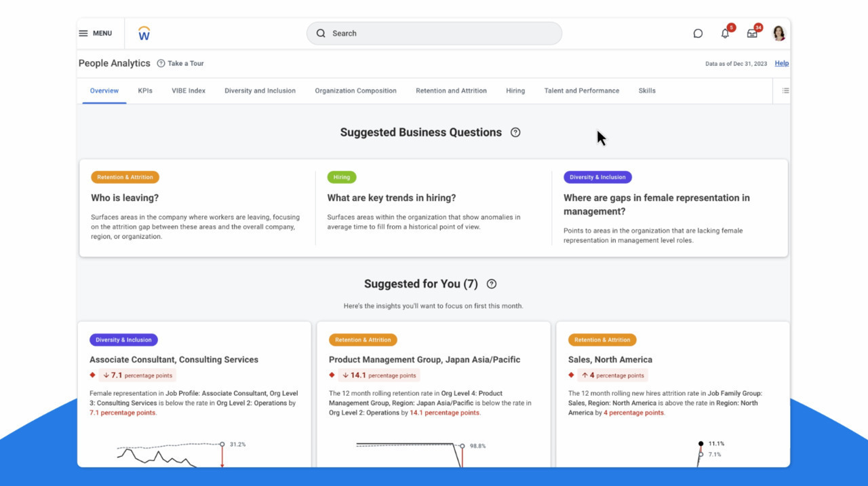Go to the Skills tab
Viewport: 868px width, 486px height.
coord(647,90)
